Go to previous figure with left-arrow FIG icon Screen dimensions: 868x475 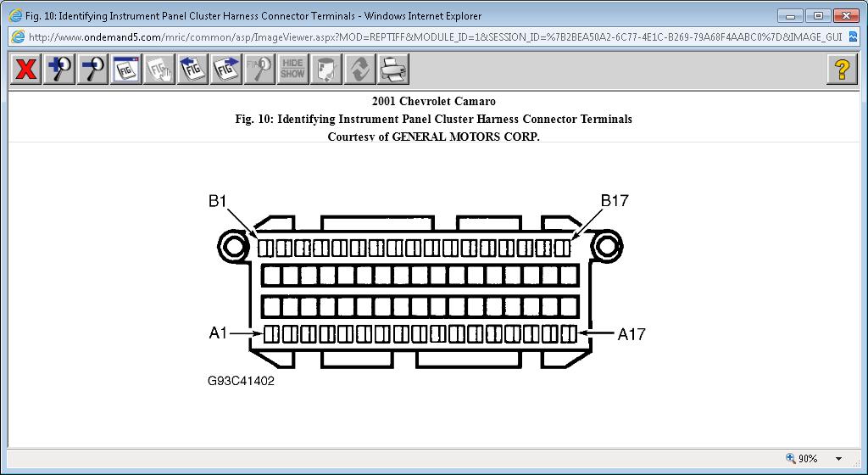point(192,70)
